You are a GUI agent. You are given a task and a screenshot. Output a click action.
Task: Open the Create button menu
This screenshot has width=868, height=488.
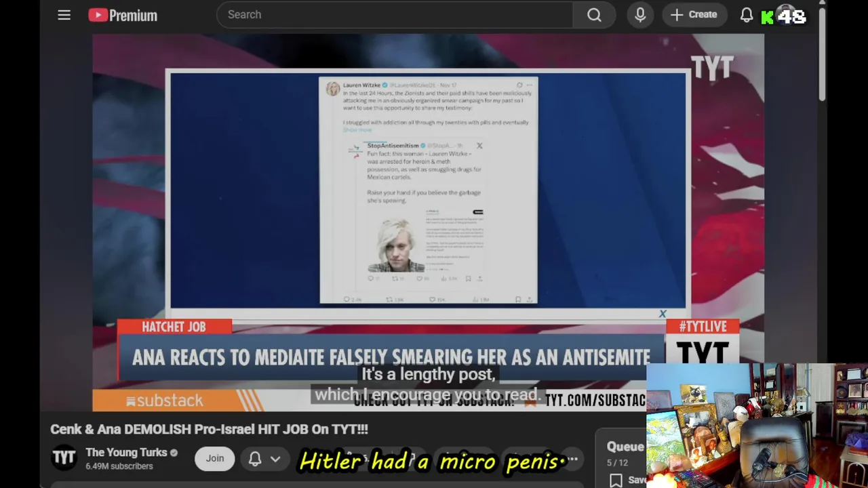[x=694, y=15]
